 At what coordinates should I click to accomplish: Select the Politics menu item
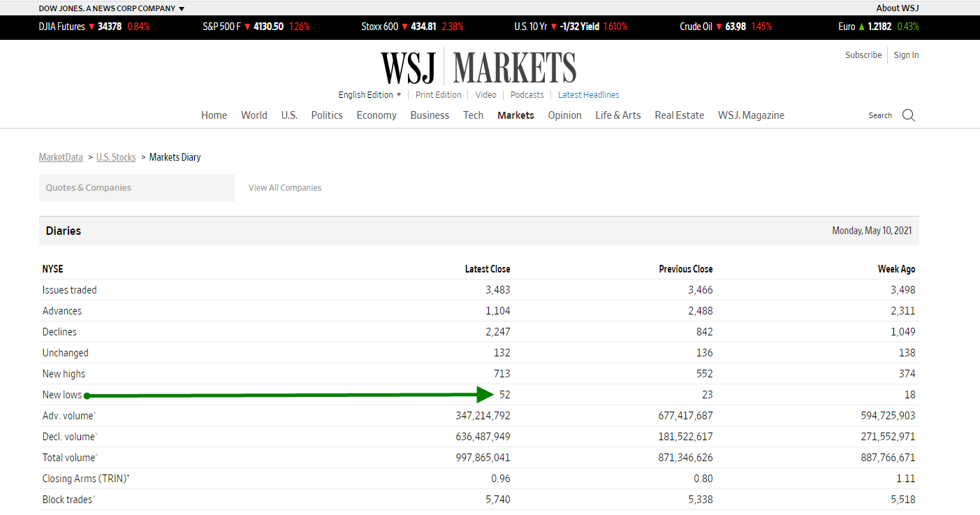click(x=327, y=115)
